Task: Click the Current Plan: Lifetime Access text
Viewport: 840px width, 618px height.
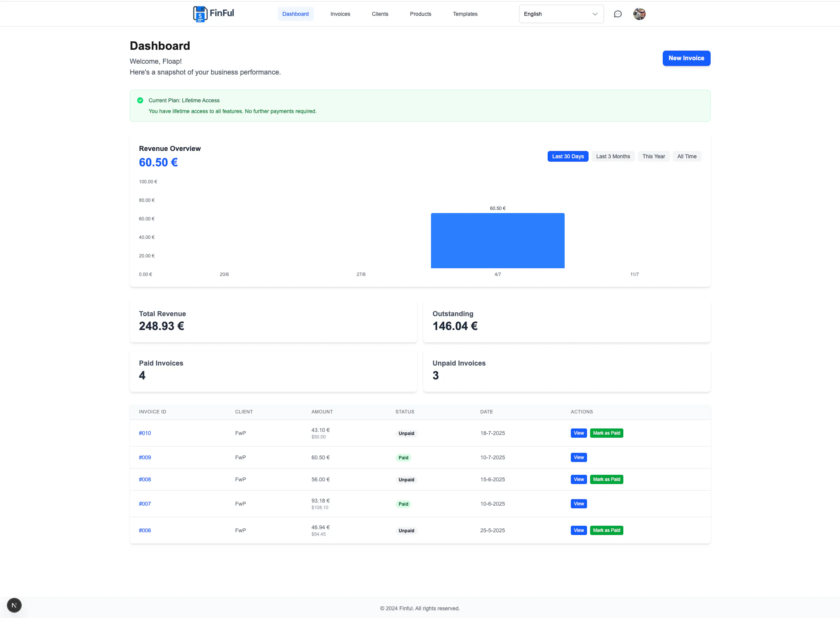Action: (184, 100)
